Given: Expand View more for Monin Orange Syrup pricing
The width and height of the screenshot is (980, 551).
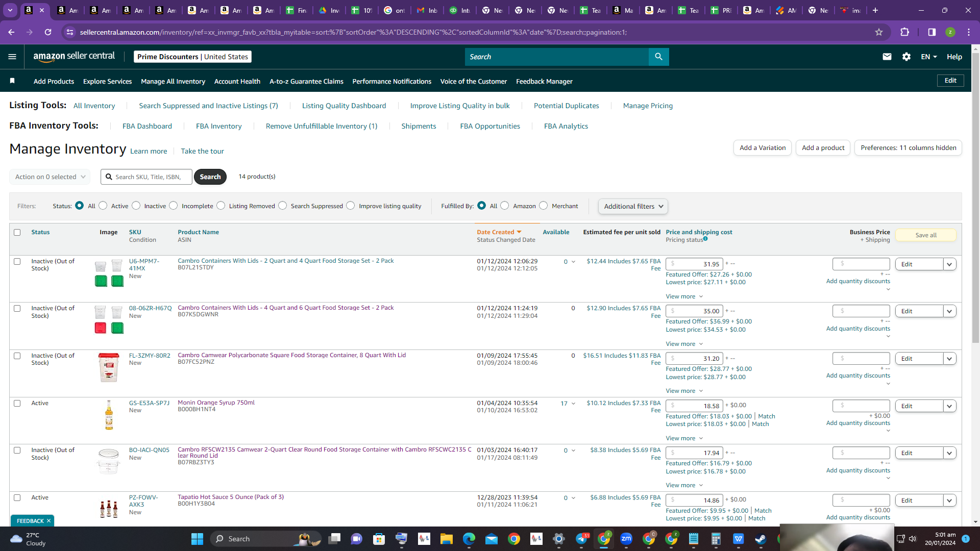Looking at the screenshot, I should tap(684, 438).
